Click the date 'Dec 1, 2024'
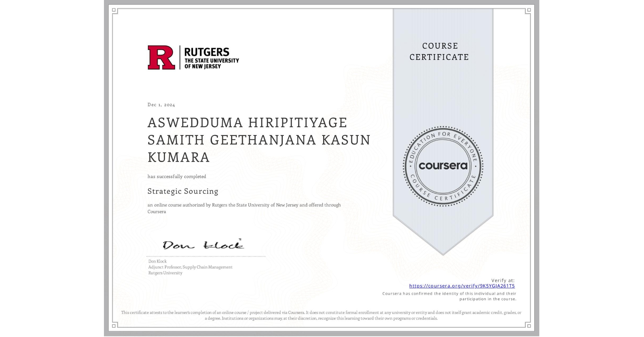 pos(161,105)
